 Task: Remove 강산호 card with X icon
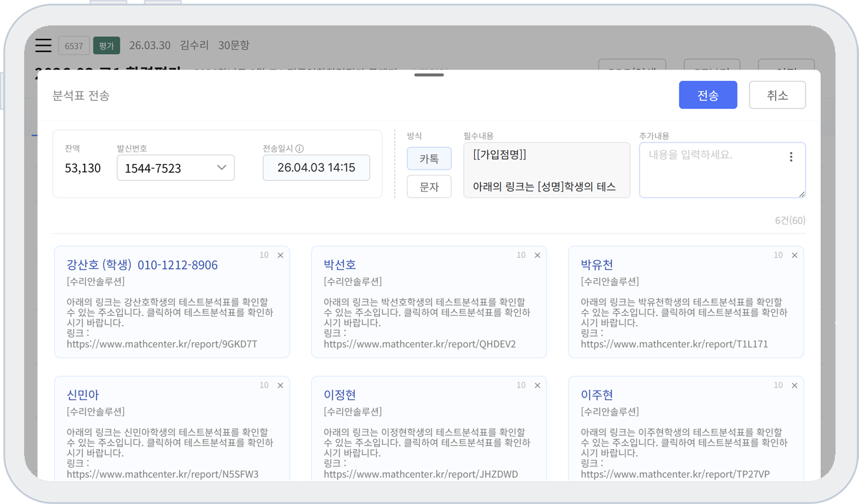[281, 255]
